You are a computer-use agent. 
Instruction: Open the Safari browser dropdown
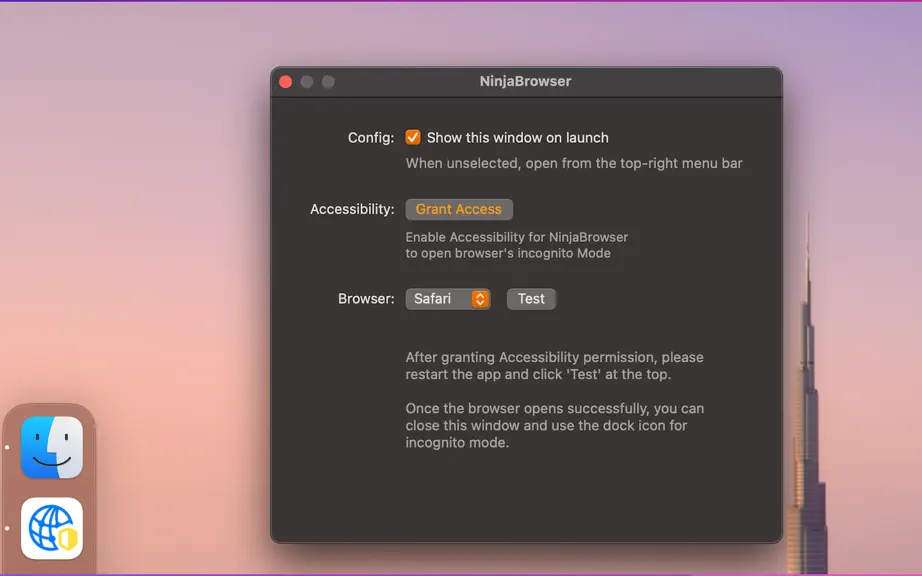(447, 299)
